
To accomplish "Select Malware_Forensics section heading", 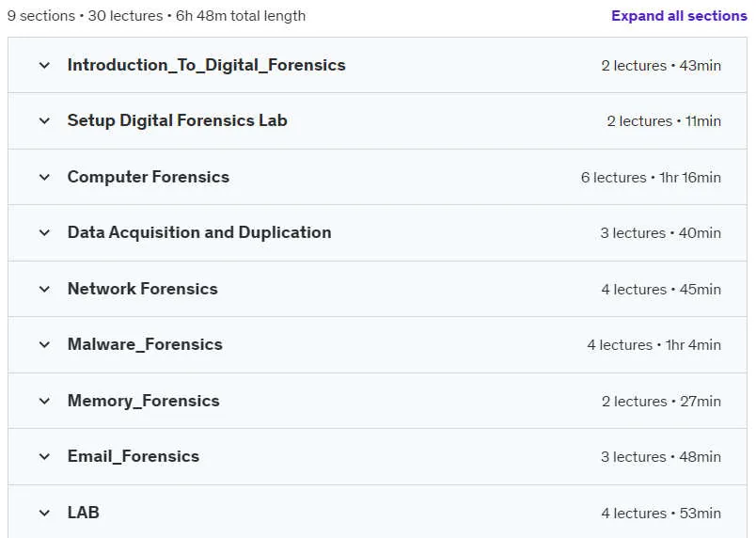I will [x=145, y=344].
